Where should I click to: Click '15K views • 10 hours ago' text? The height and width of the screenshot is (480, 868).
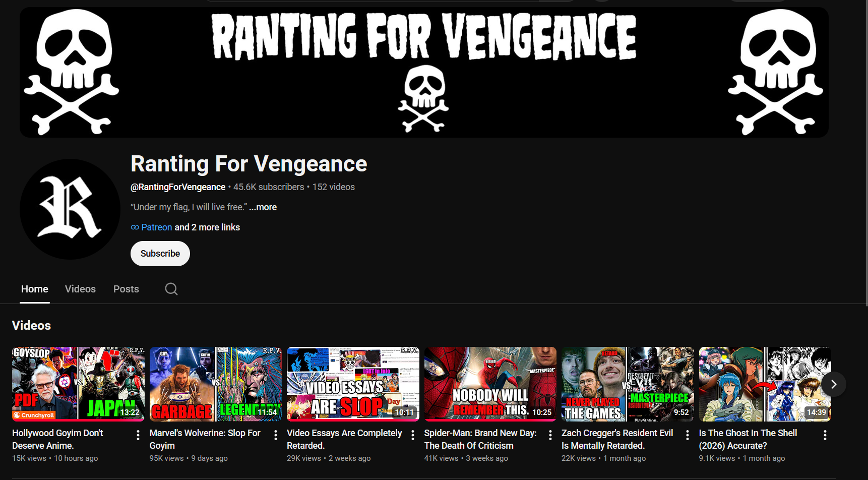pyautogui.click(x=55, y=458)
